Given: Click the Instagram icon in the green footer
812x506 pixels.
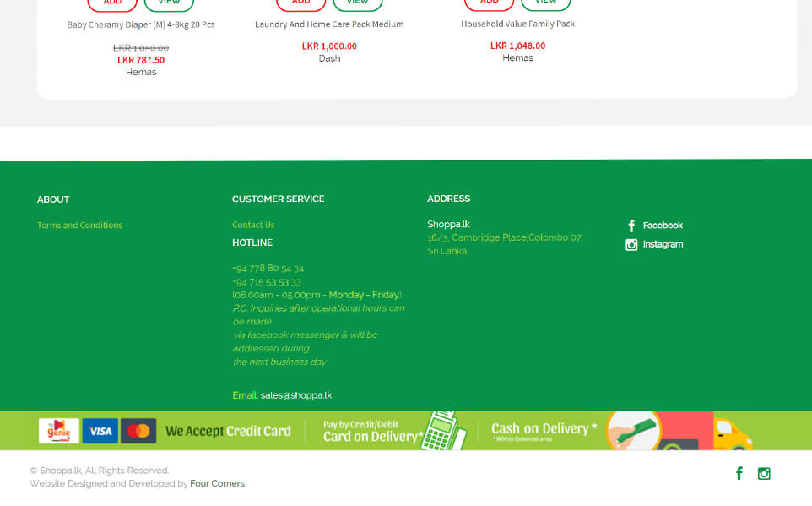Looking at the screenshot, I should pyautogui.click(x=631, y=245).
